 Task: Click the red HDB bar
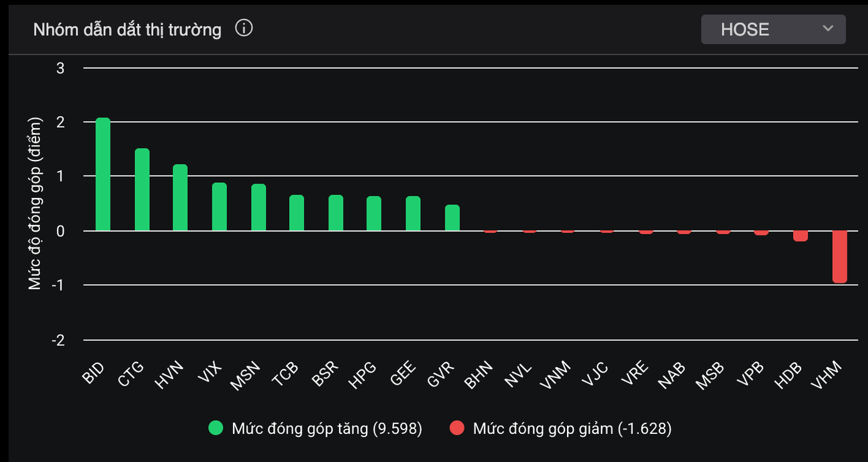tap(801, 236)
